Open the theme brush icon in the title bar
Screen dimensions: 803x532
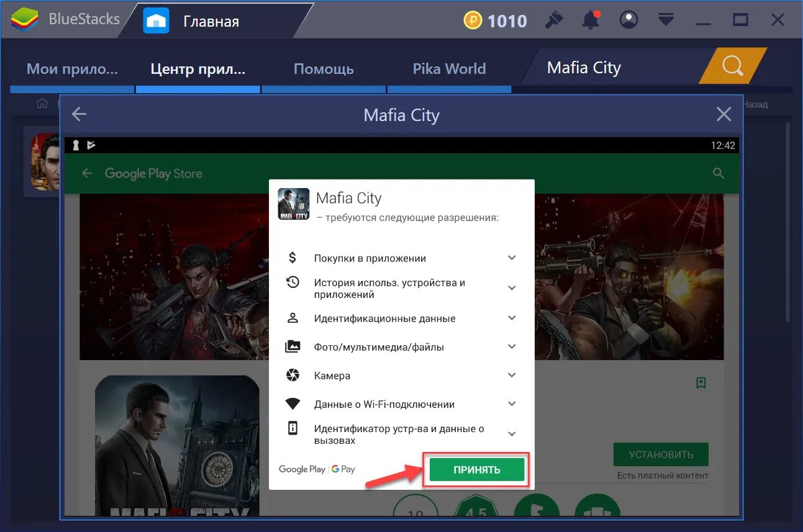[553, 20]
